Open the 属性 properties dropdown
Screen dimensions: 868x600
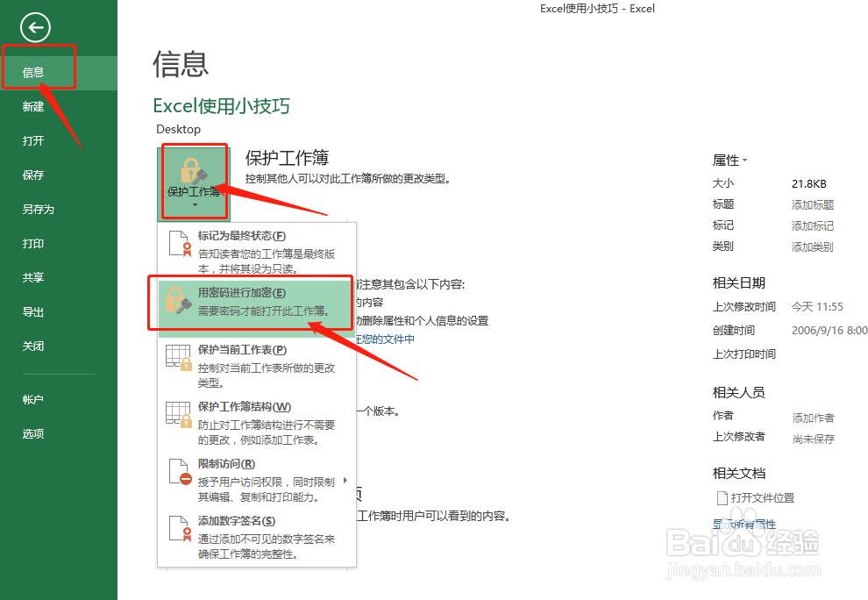pyautogui.click(x=730, y=160)
